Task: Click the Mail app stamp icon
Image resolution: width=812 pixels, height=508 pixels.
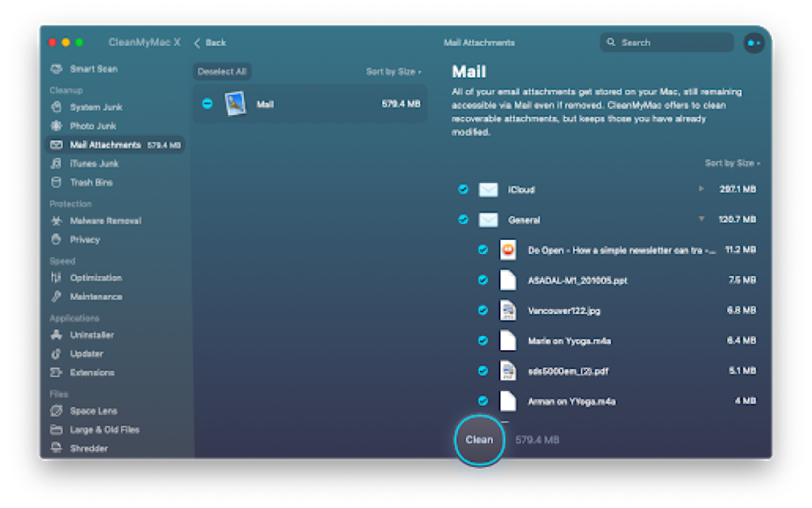Action: pyautogui.click(x=236, y=104)
